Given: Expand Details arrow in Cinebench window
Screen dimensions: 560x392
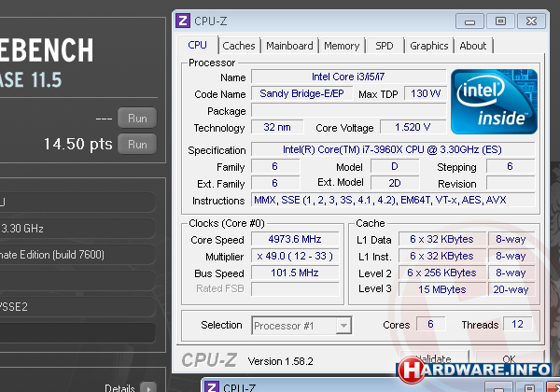Looking at the screenshot, I should pyautogui.click(x=148, y=387).
